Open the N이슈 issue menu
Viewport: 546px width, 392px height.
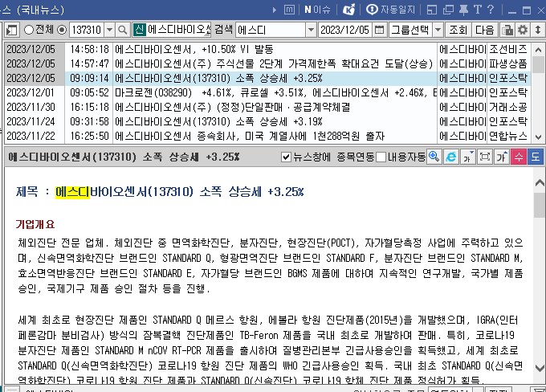[317, 10]
